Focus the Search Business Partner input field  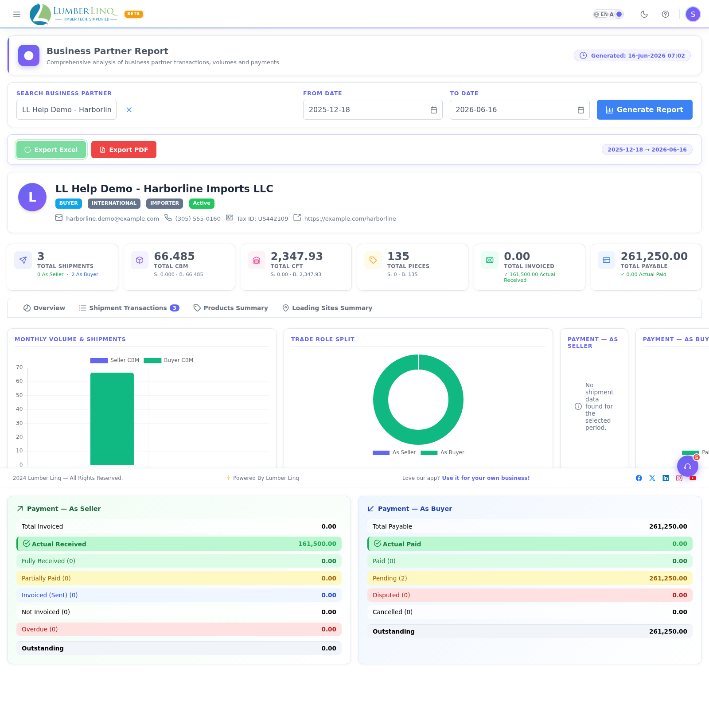click(x=66, y=109)
